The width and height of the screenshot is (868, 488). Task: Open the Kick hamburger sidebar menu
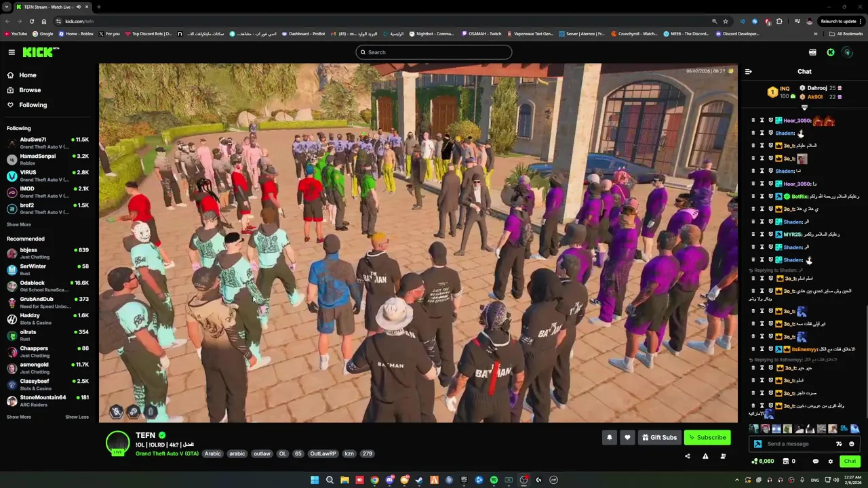[x=12, y=52]
